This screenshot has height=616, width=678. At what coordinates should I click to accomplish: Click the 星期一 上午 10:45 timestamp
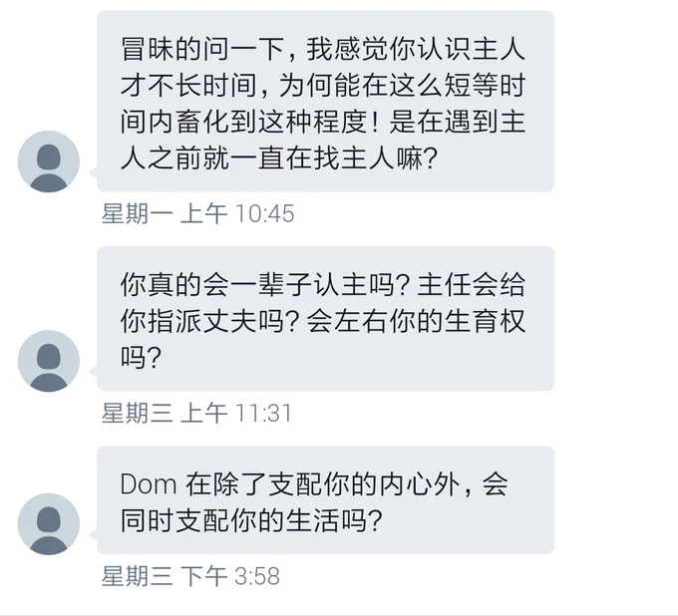click(x=198, y=213)
